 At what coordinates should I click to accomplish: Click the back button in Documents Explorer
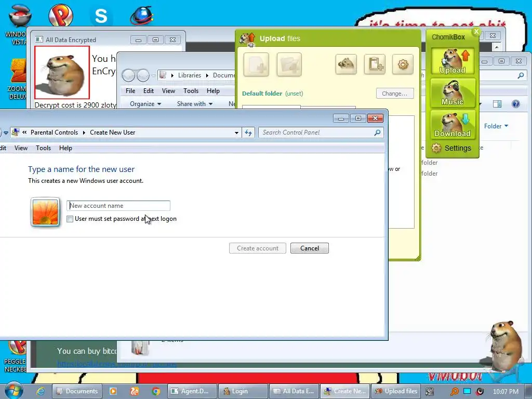coord(128,75)
